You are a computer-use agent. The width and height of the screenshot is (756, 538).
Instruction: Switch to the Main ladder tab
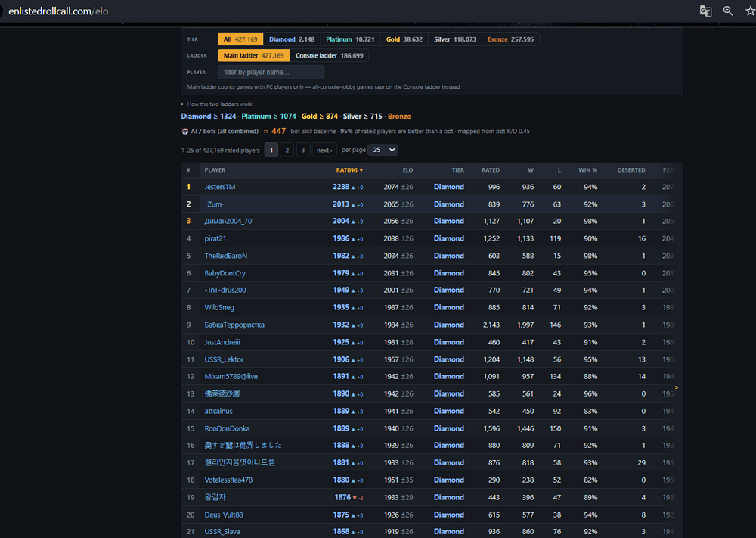[x=253, y=55]
